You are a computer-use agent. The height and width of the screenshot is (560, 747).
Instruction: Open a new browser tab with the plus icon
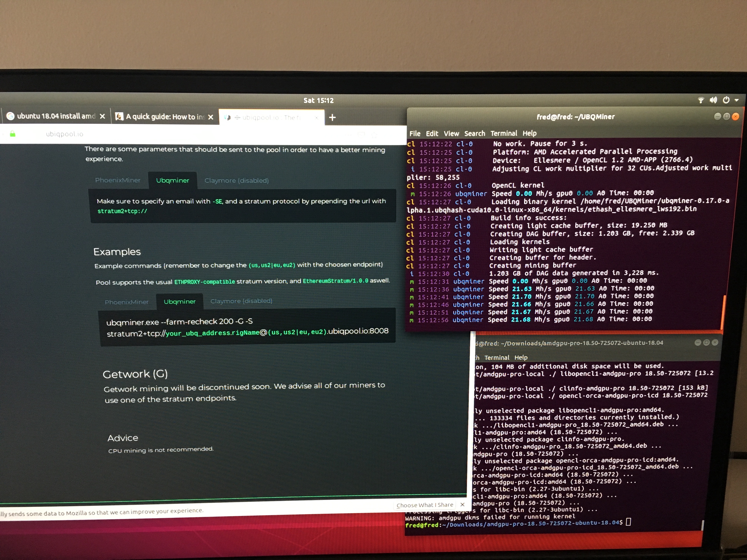point(333,117)
